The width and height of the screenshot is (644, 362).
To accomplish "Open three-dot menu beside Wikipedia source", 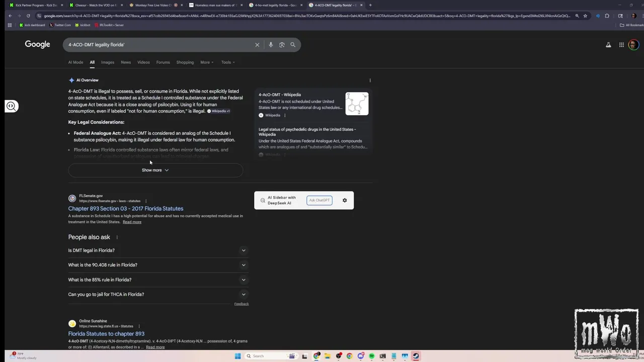I will click(x=285, y=115).
